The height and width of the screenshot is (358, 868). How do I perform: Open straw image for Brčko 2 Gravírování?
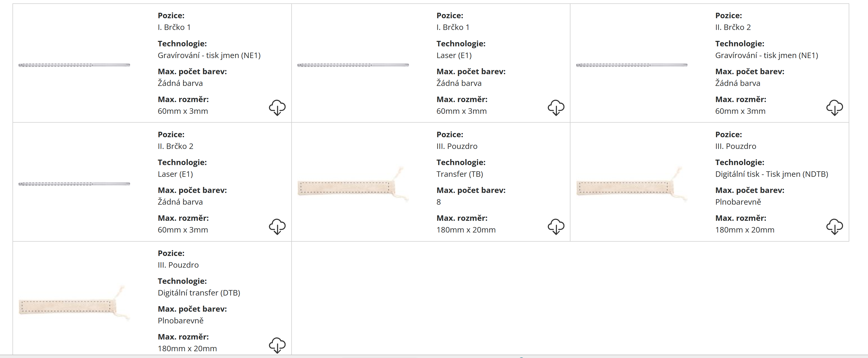tap(631, 65)
